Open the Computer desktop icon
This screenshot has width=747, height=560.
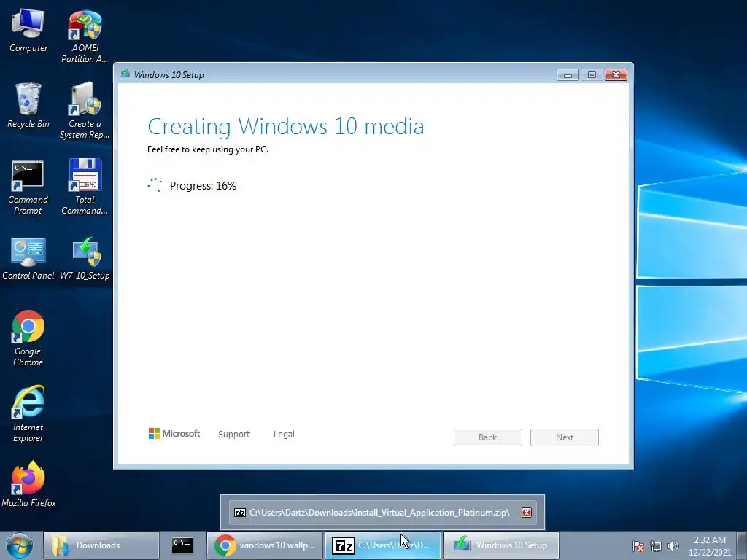point(28,30)
